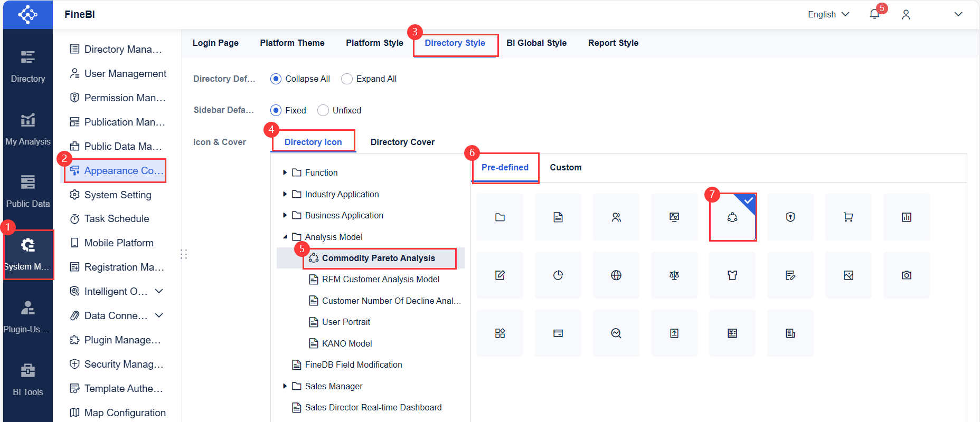Choose the t-shirt predefined icon
980x422 pixels.
pyautogui.click(x=732, y=275)
